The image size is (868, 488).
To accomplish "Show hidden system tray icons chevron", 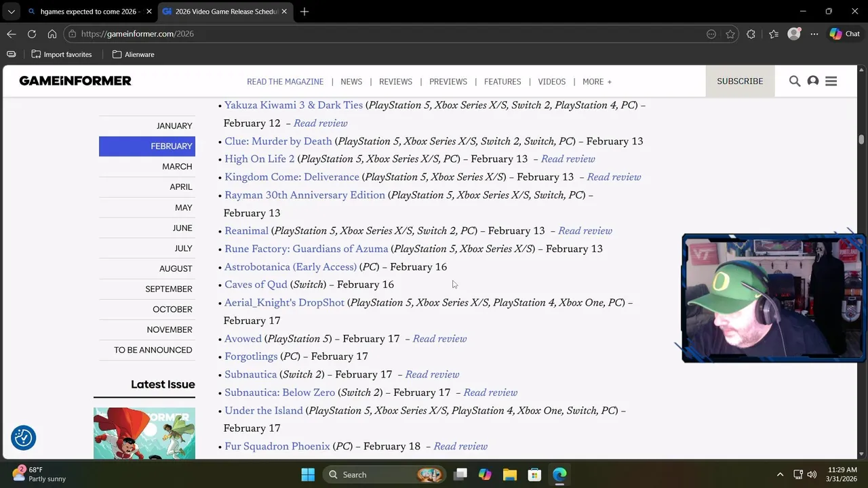I will (x=780, y=474).
